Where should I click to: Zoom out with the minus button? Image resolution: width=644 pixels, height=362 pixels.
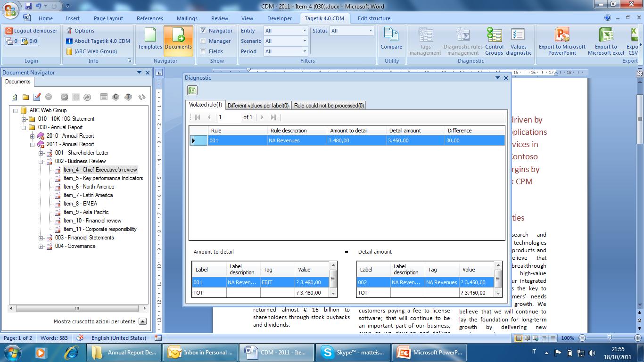[582, 338]
